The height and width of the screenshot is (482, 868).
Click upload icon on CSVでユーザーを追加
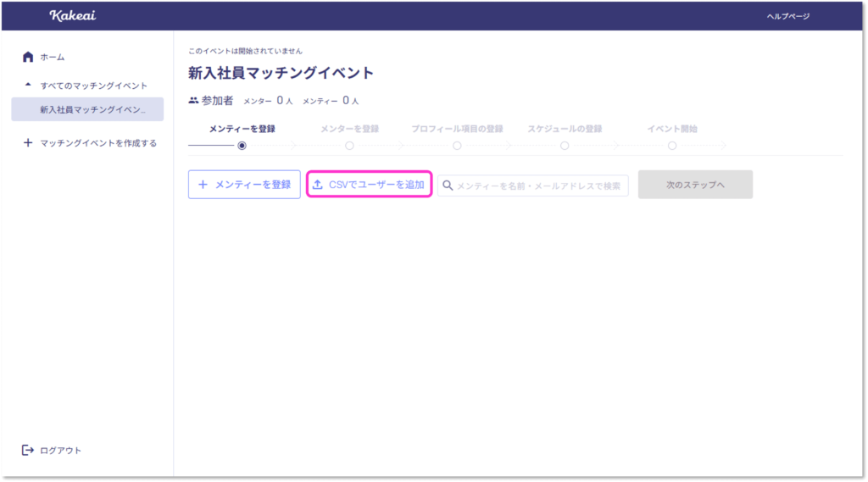pyautogui.click(x=318, y=185)
